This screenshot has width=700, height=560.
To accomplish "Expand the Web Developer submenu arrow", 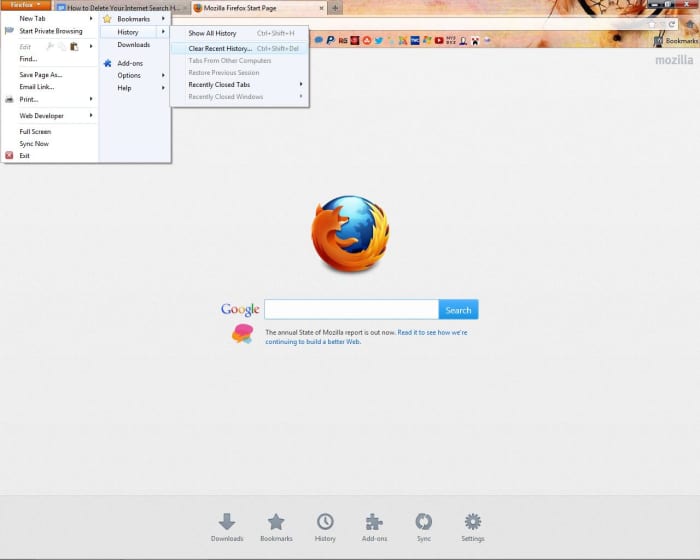I will pyautogui.click(x=91, y=116).
